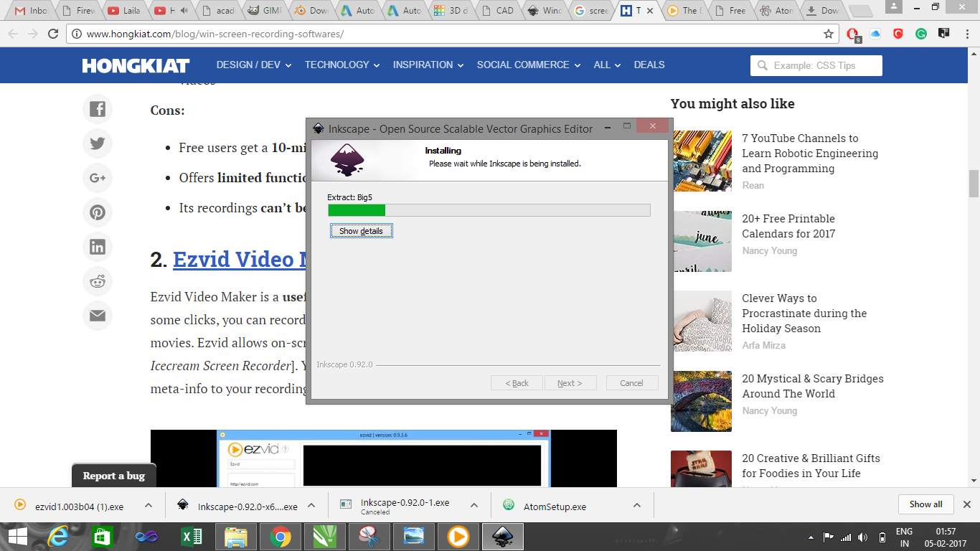This screenshot has height=551, width=980.
Task: Click the red Opera-style extension icon with badge
Action: (x=852, y=34)
